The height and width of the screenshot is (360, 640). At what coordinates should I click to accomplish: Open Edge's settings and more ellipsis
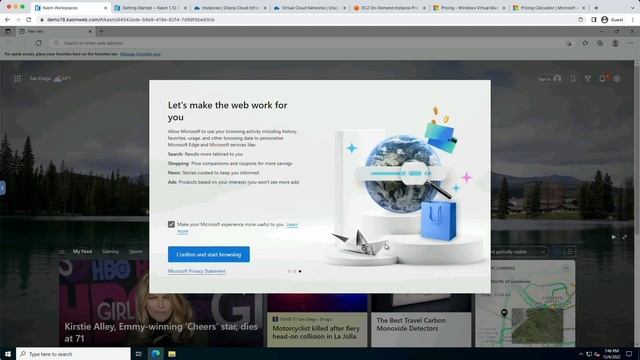(x=630, y=43)
